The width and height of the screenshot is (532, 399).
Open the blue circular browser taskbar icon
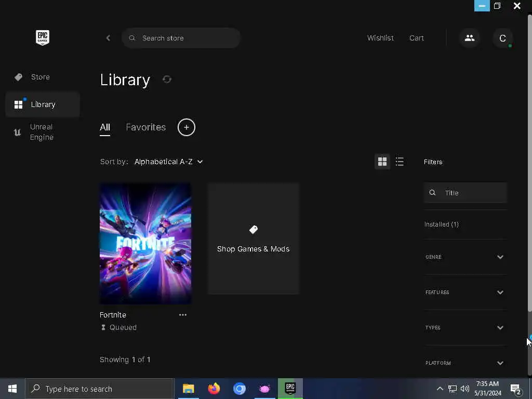coord(239,389)
